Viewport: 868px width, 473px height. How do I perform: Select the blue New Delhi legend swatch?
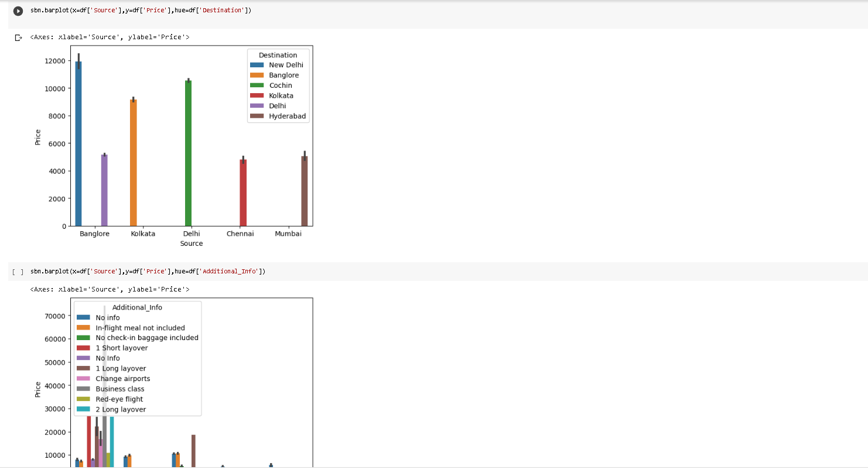tap(257, 65)
